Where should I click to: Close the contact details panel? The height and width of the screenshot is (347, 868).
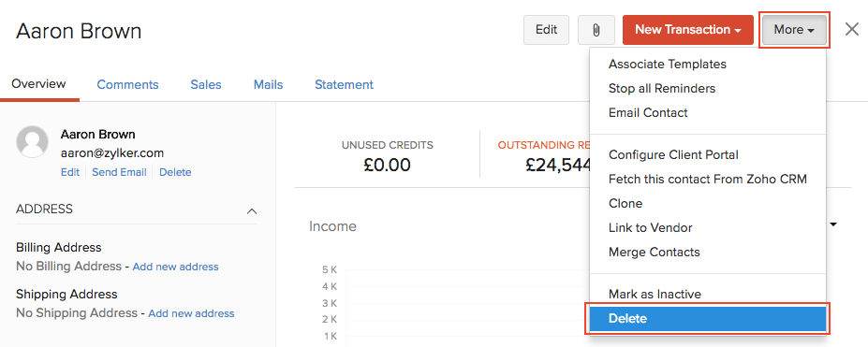[x=852, y=29]
